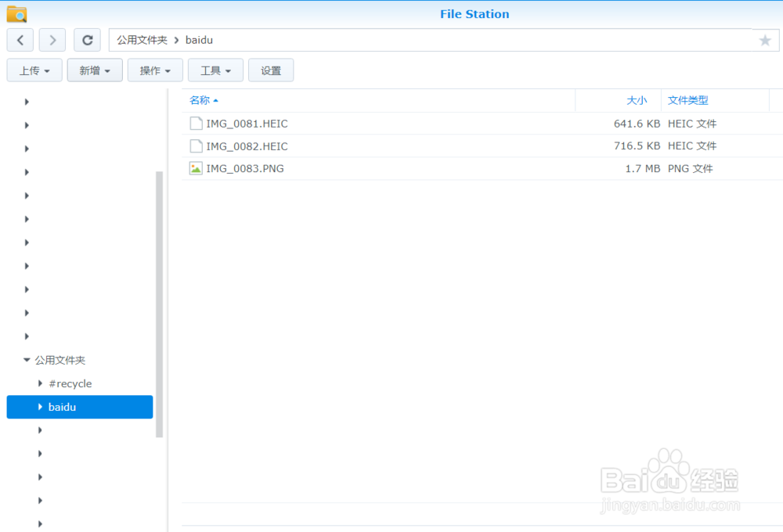Screen dimensions: 783x532
Task: Click the image icon of IMG_0083.PNG
Action: (x=196, y=168)
